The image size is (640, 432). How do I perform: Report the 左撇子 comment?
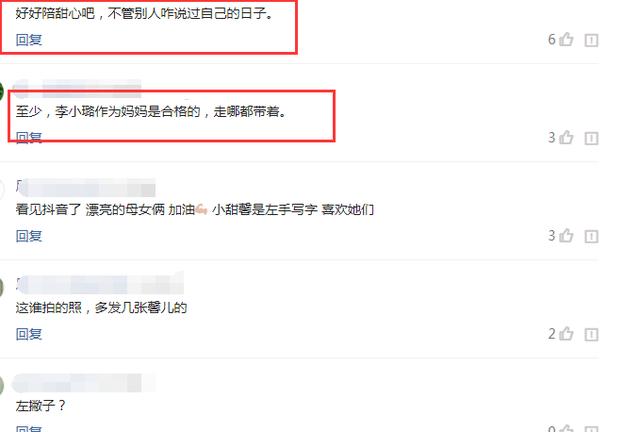pos(591,429)
